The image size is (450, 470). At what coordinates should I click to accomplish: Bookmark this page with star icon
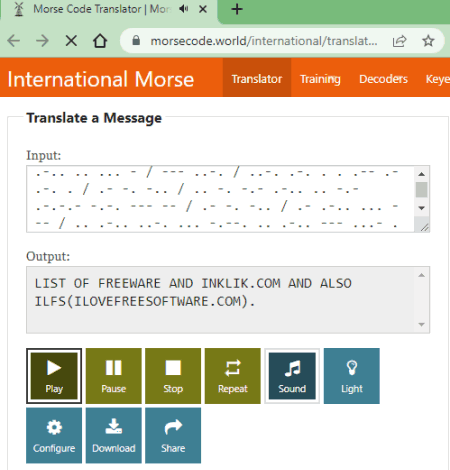click(x=428, y=41)
